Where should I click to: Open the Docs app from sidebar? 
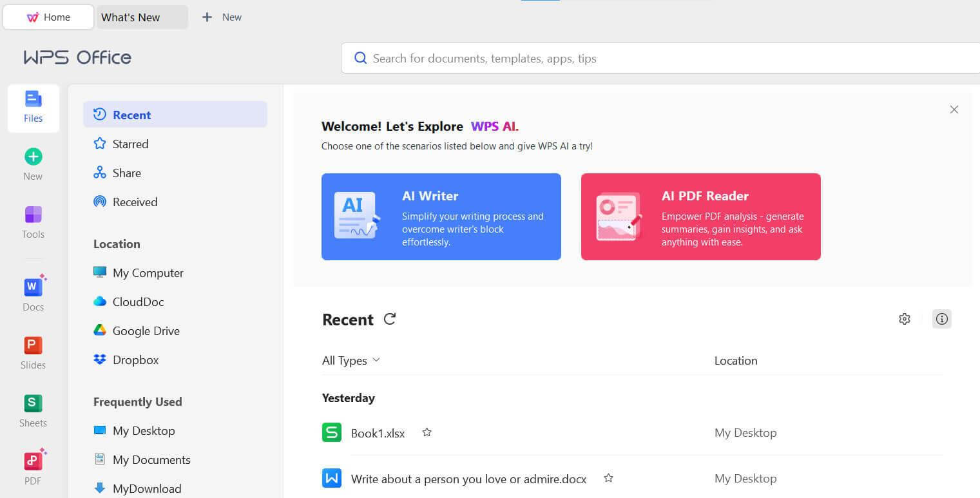[x=33, y=292]
